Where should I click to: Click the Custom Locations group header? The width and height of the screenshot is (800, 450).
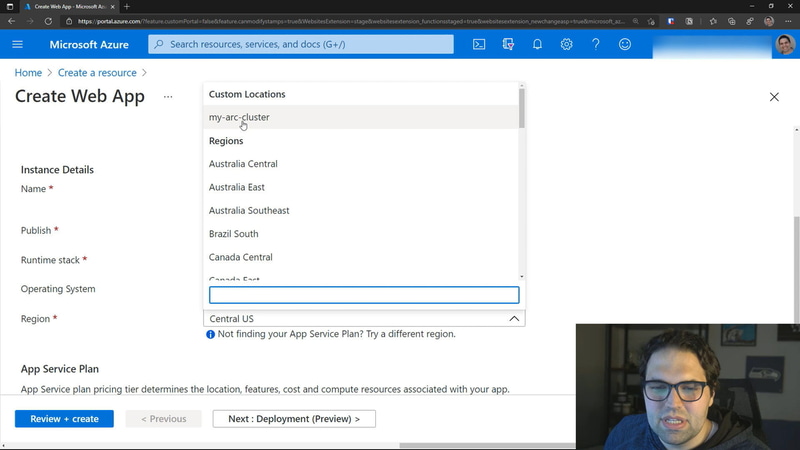247,94
